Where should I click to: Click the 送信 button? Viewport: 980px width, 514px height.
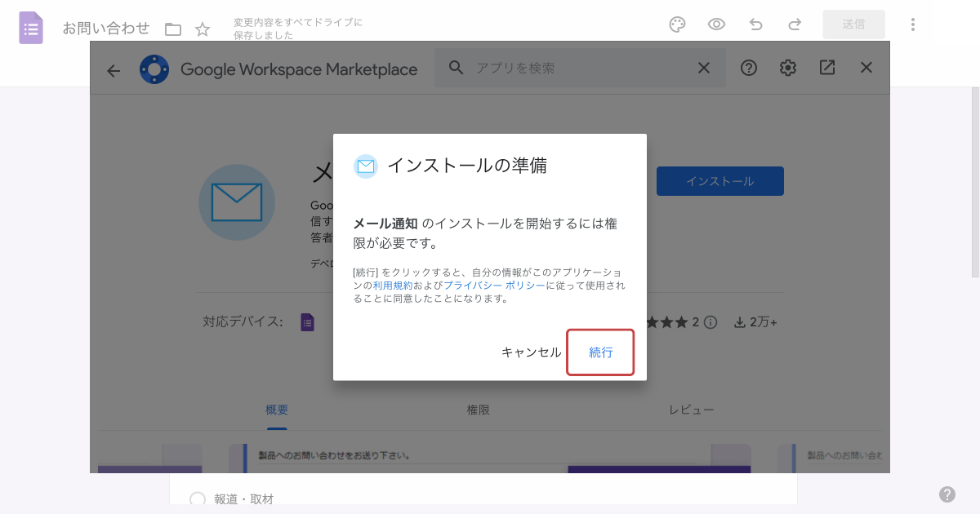tap(854, 24)
